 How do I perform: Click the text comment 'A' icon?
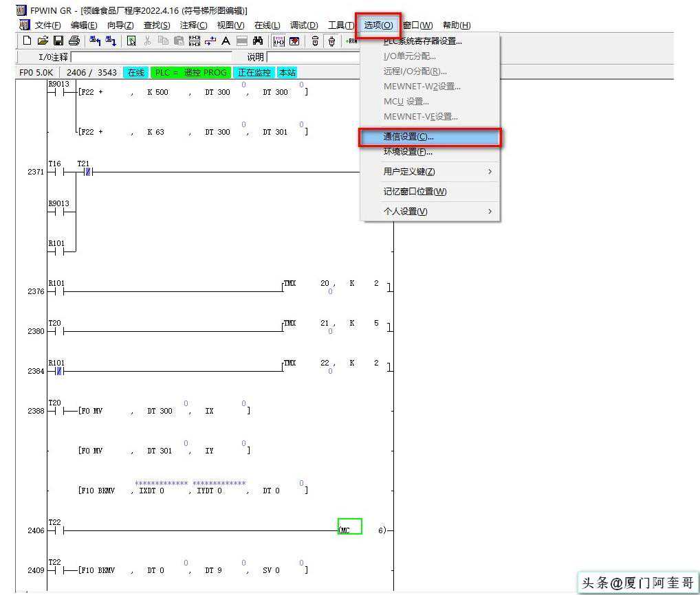226,41
